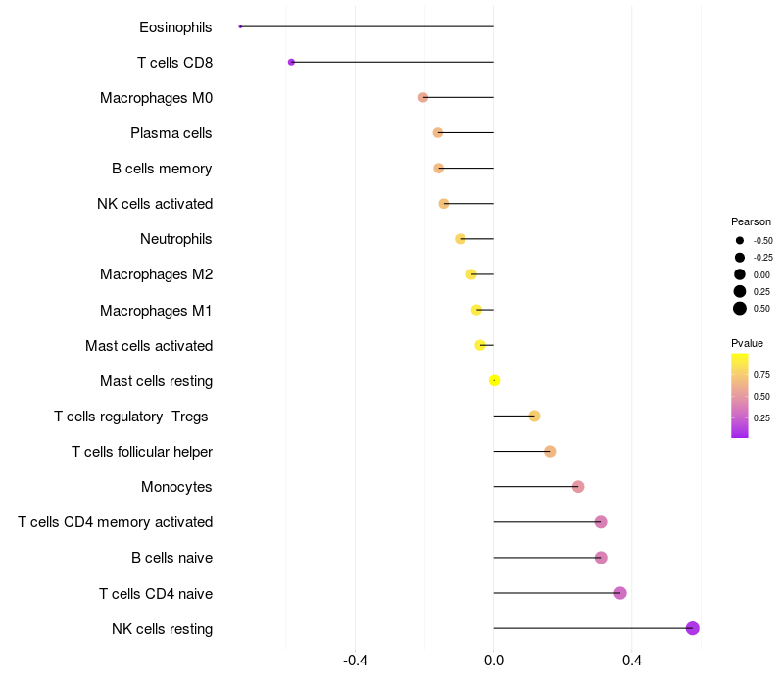Click the Pvalue legend title
Viewport: 784px width, 686px height.
click(x=747, y=343)
